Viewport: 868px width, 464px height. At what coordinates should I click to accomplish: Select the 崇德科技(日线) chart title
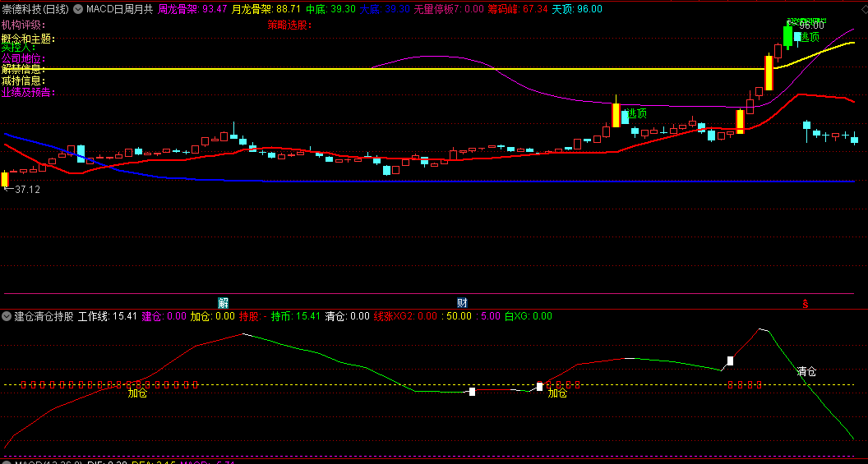(35, 9)
